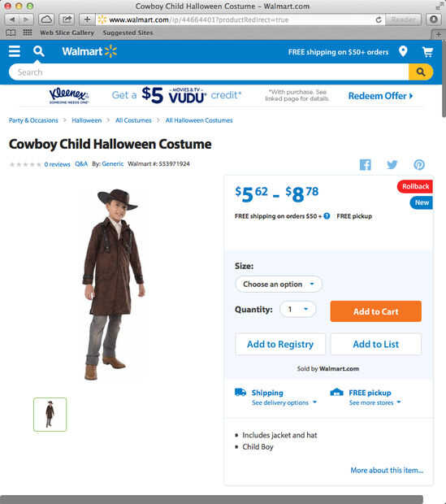Click Add to Registry button
This screenshot has width=446, height=504.
[x=280, y=344]
